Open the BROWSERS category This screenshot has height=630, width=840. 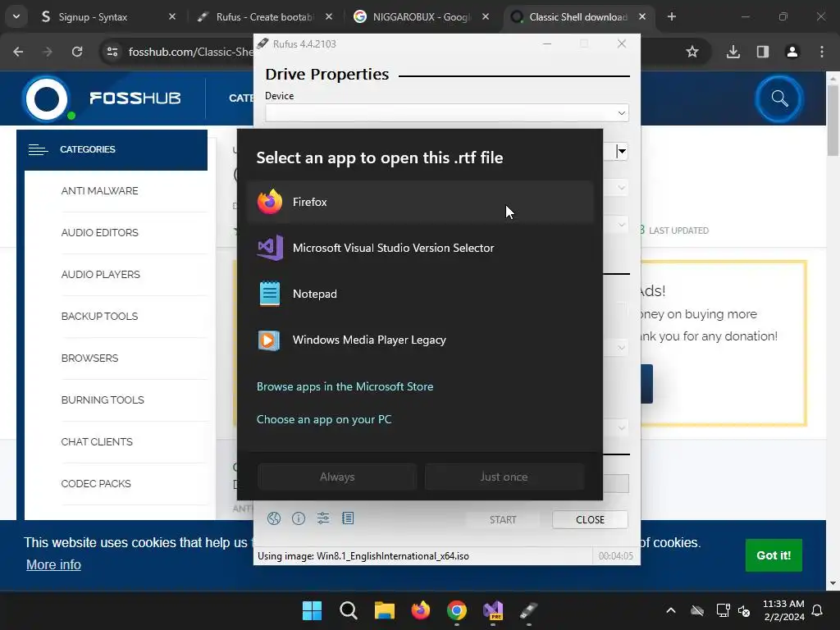[x=89, y=358]
